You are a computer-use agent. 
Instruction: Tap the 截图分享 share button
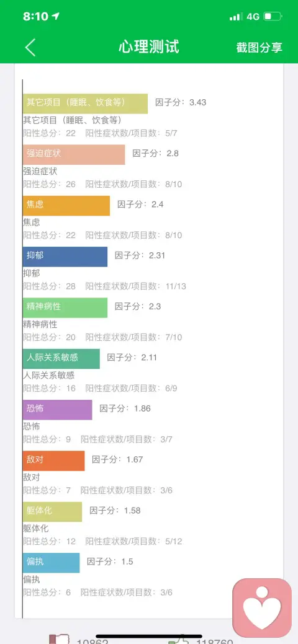click(x=260, y=47)
